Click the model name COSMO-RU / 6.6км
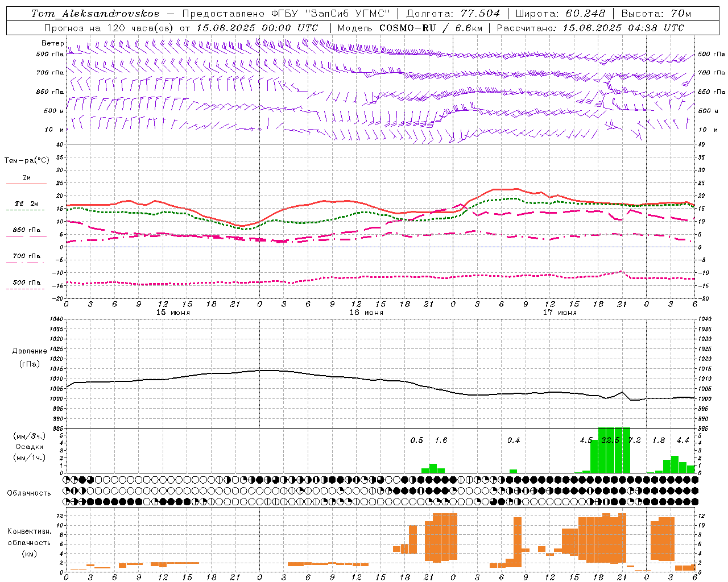This screenshot has height=582, width=728. pyautogui.click(x=431, y=28)
